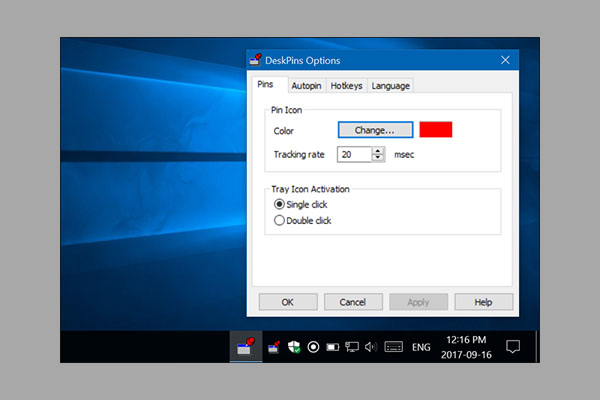Switch to the Autopin tab

tap(306, 86)
